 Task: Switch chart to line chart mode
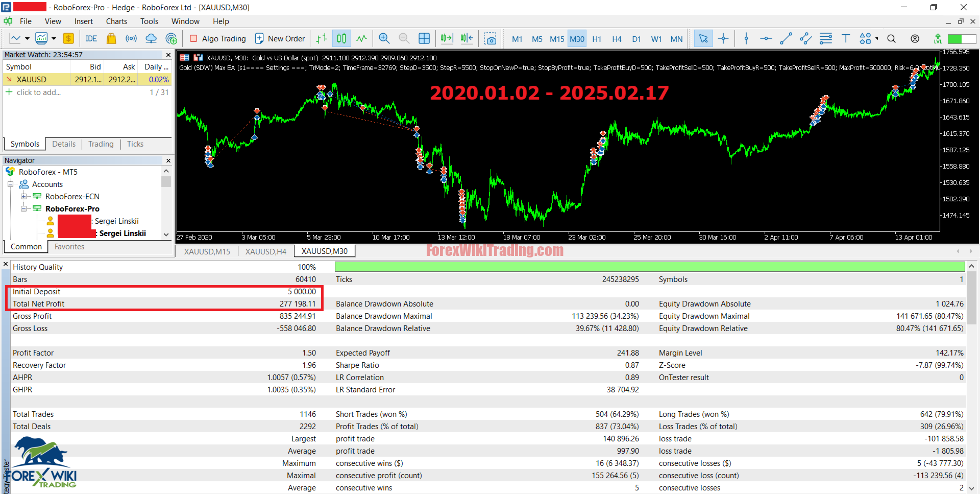point(361,39)
